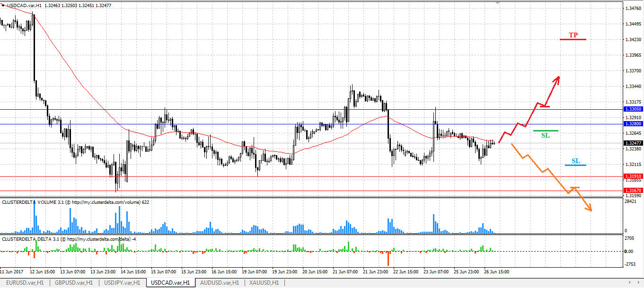Open the AUDUSD.var,H1 chart tab
This screenshot has width=644, height=288.
tap(220, 282)
